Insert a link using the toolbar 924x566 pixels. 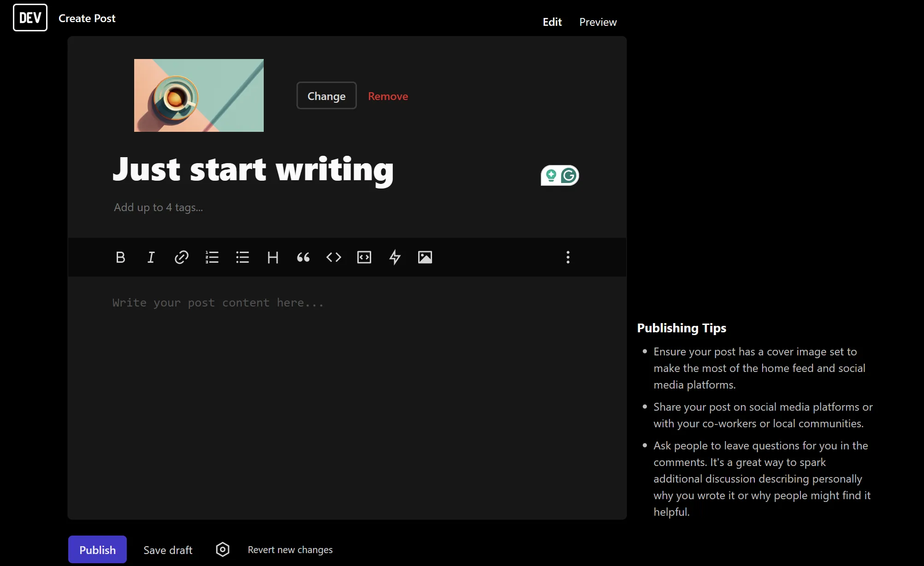[181, 257]
